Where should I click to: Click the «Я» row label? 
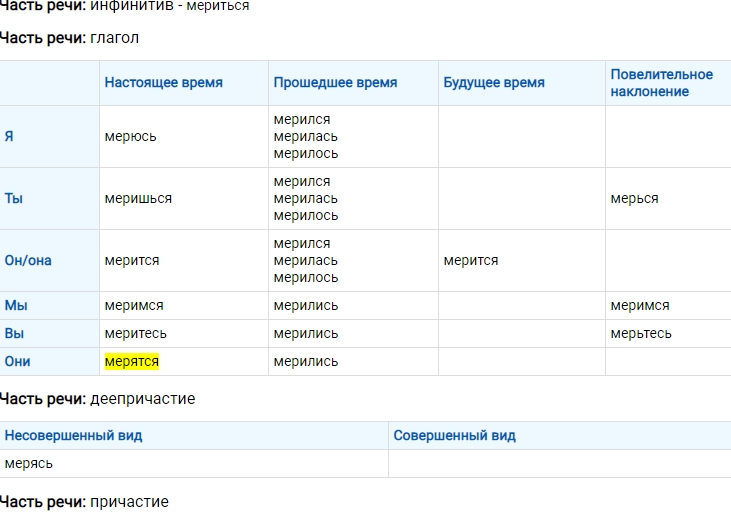coord(10,136)
